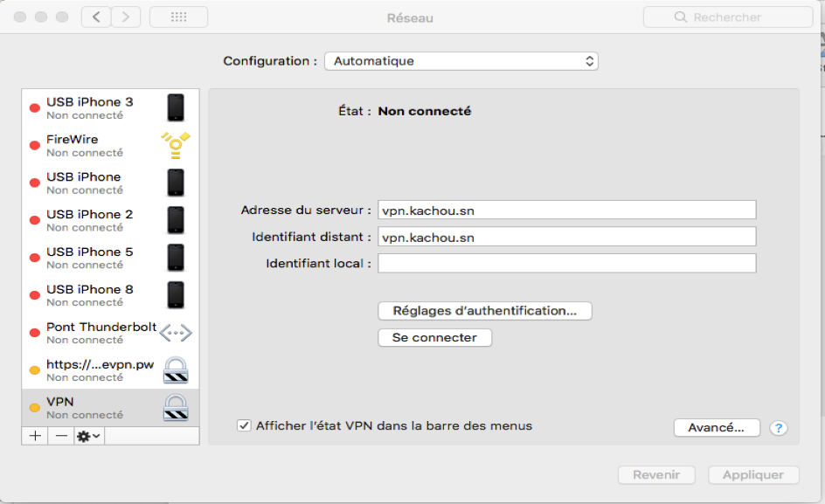Click the forward navigation arrow
825x504 pixels.
tap(126, 17)
